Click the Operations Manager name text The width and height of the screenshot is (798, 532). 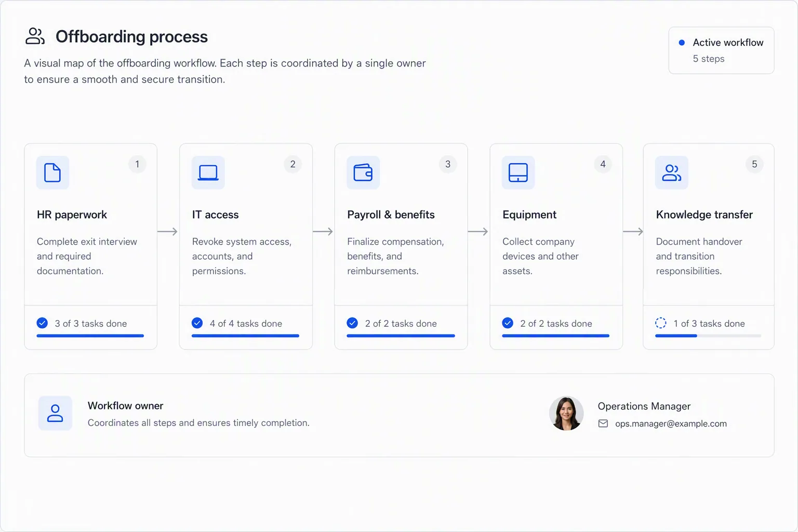[644, 406]
